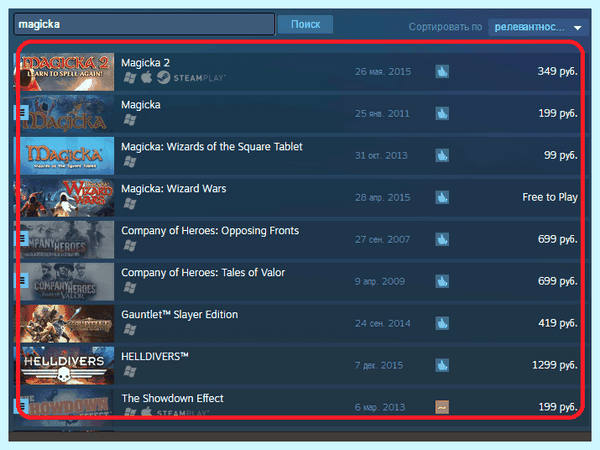600x450 pixels.
Task: Open Company of Heroes: Opposing Fronts
Action: (x=210, y=231)
